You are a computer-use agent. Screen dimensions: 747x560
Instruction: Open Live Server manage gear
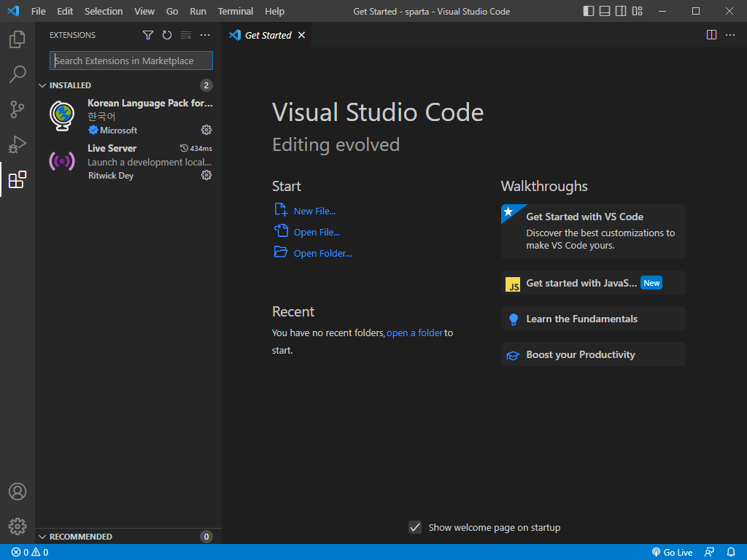click(x=206, y=175)
